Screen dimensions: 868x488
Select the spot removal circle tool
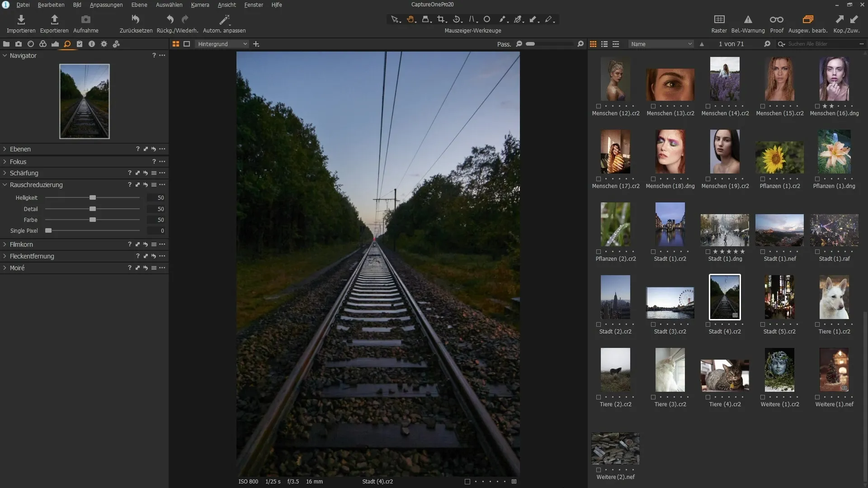pyautogui.click(x=487, y=19)
